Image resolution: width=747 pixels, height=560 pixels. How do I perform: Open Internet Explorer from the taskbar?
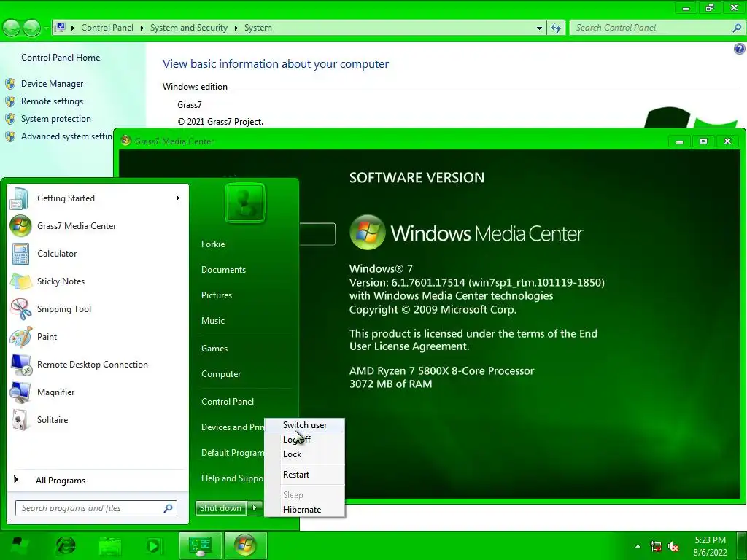tap(66, 545)
